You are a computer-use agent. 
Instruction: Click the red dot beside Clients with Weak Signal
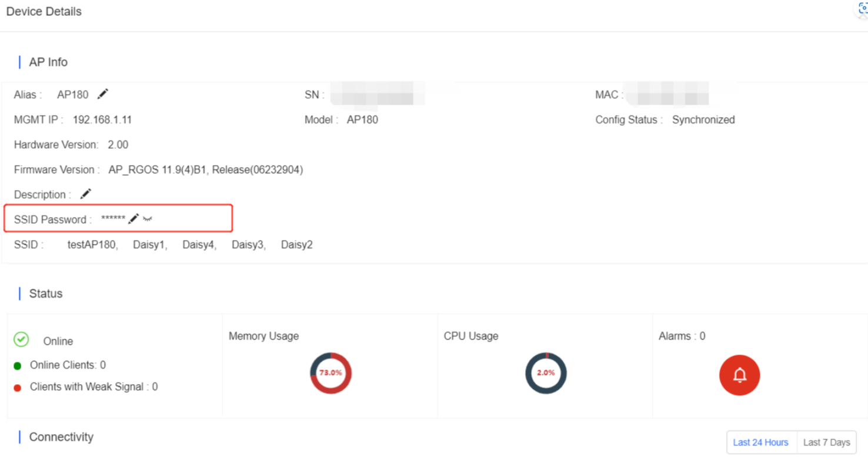click(18, 388)
